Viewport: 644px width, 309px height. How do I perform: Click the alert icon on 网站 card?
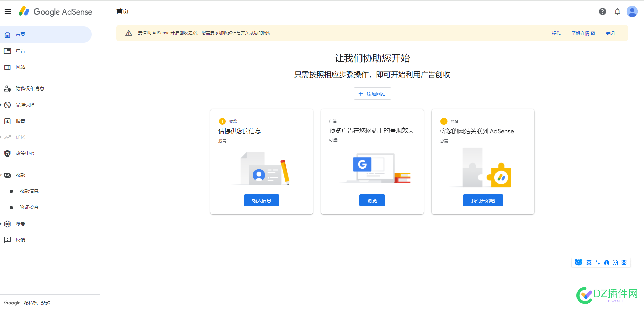(444, 121)
